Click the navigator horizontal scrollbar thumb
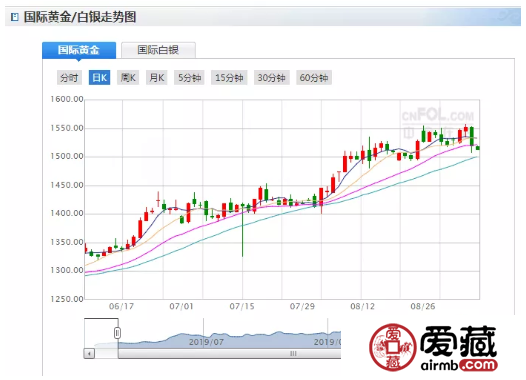526x380 pixels. pyautogui.click(x=229, y=354)
